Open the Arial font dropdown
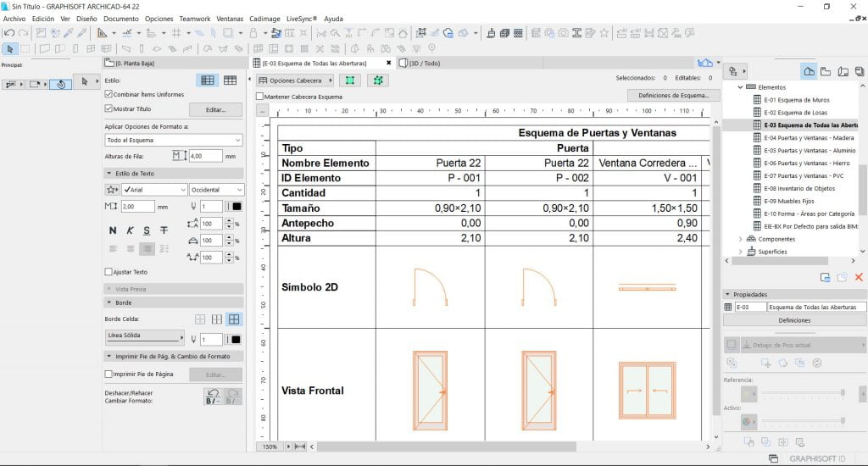The image size is (868, 466). click(x=154, y=190)
